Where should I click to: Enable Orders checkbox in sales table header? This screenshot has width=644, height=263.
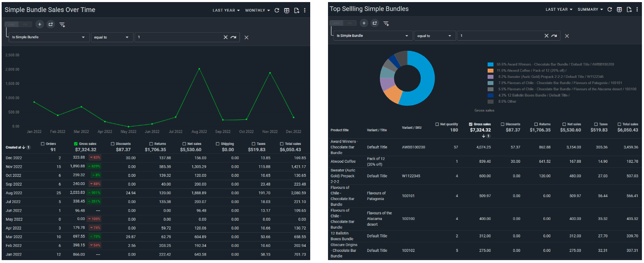(x=43, y=144)
